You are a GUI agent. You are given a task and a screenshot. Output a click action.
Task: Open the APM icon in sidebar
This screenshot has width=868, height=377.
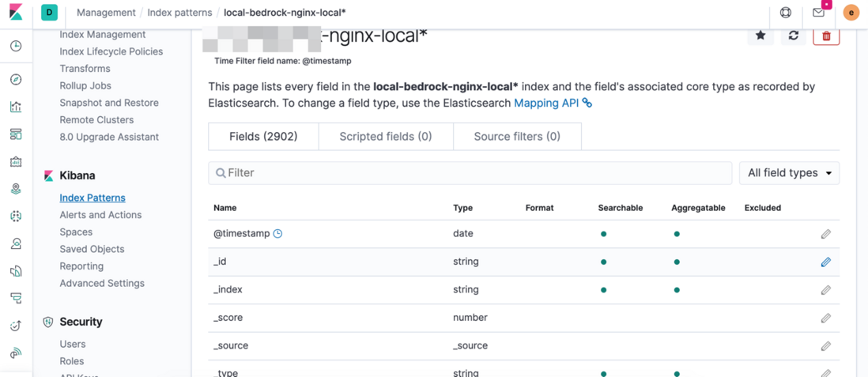point(16,299)
